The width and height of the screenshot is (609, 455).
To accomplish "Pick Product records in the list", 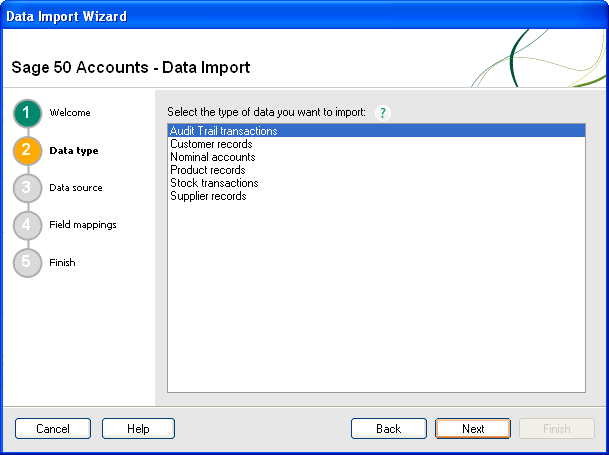I will point(207,170).
